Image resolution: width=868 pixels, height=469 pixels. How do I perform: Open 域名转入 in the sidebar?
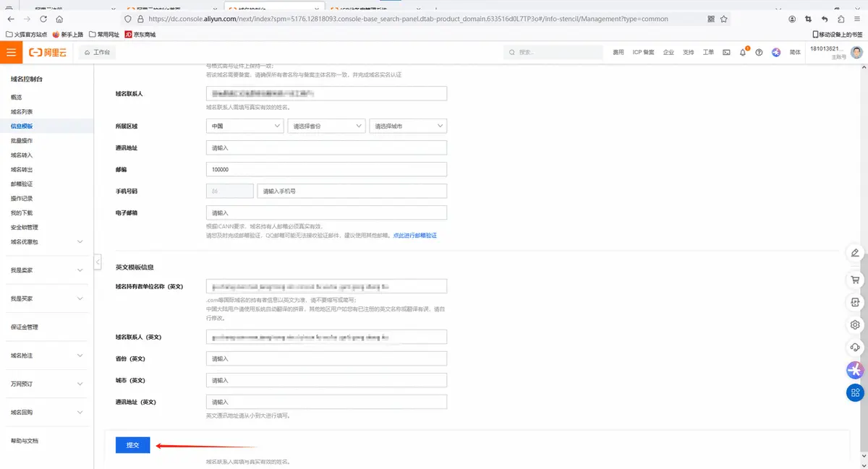pyautogui.click(x=22, y=155)
